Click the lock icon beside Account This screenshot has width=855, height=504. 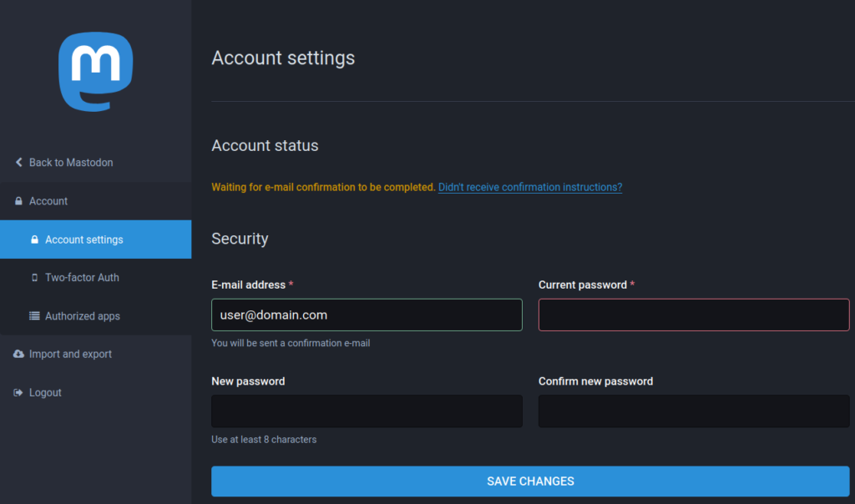[x=18, y=201]
